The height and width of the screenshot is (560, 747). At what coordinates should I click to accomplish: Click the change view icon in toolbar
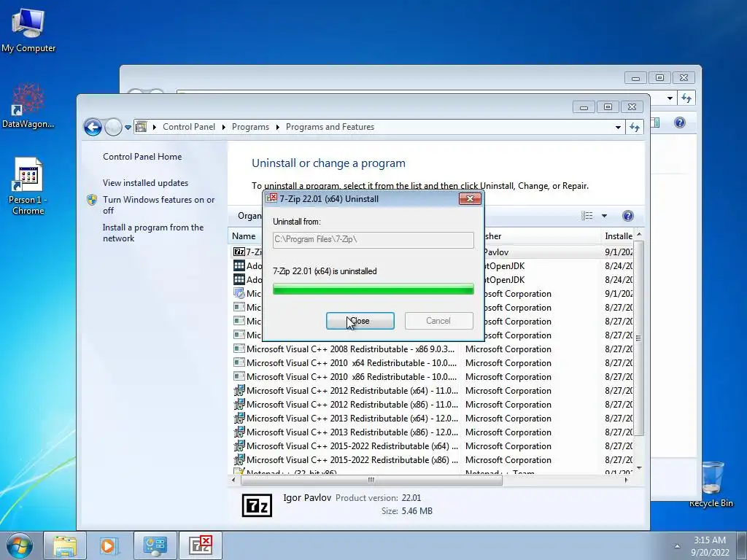587,216
